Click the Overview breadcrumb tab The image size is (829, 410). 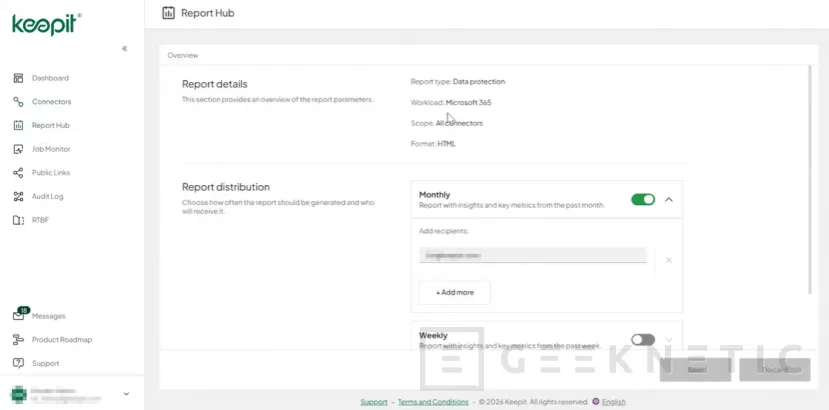pyautogui.click(x=182, y=55)
